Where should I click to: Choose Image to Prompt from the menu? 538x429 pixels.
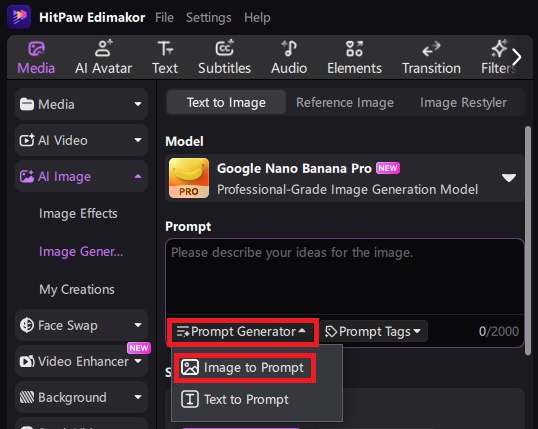[x=244, y=368]
